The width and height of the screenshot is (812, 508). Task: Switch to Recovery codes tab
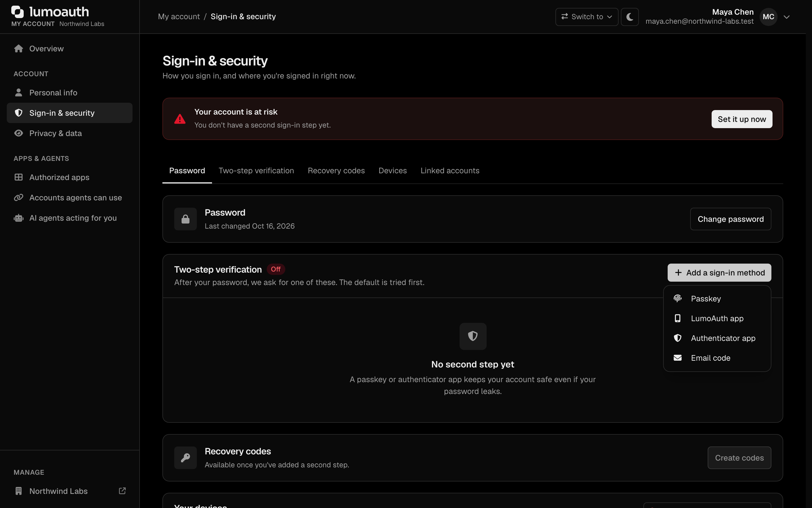[336, 171]
